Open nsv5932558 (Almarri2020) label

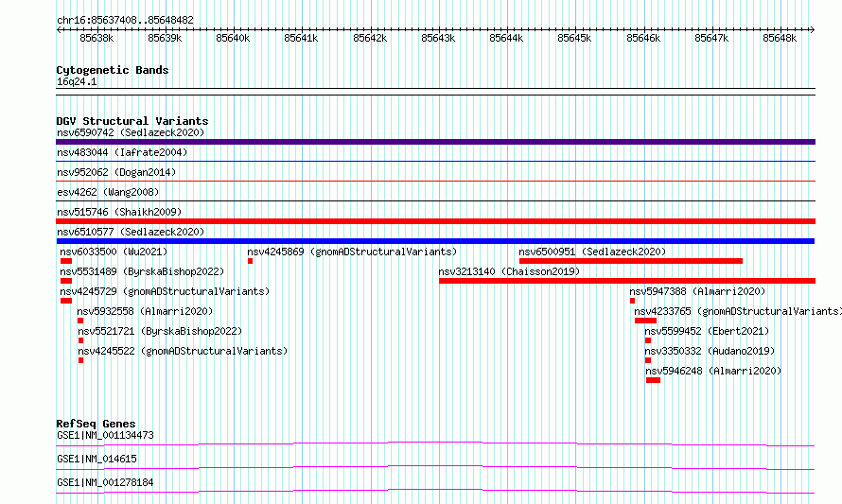pyautogui.click(x=145, y=311)
